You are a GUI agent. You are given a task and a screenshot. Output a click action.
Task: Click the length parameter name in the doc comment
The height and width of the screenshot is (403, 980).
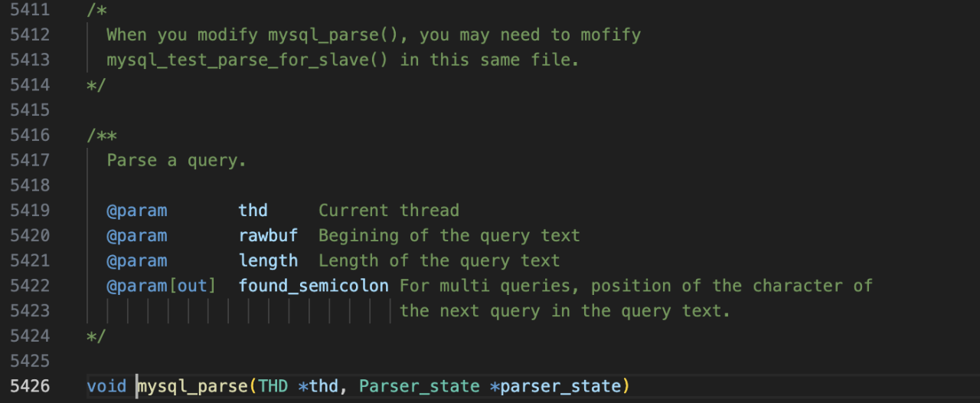(268, 260)
